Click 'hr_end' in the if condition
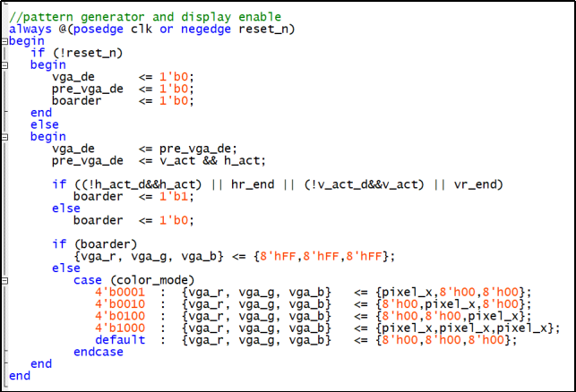Image resolution: width=576 pixels, height=392 pixels. [253, 184]
